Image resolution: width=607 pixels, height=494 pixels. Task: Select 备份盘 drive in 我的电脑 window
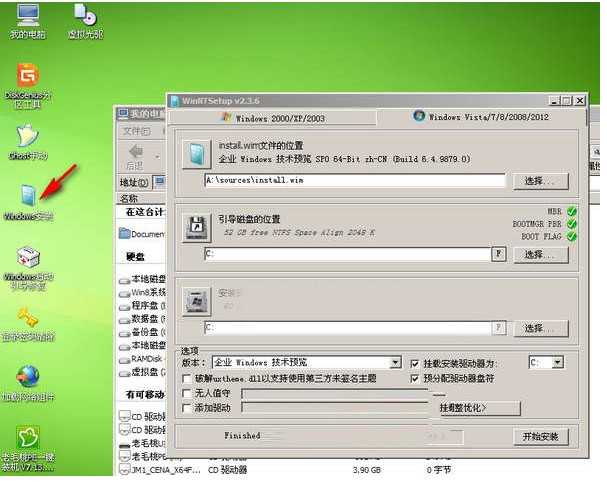tap(142, 332)
